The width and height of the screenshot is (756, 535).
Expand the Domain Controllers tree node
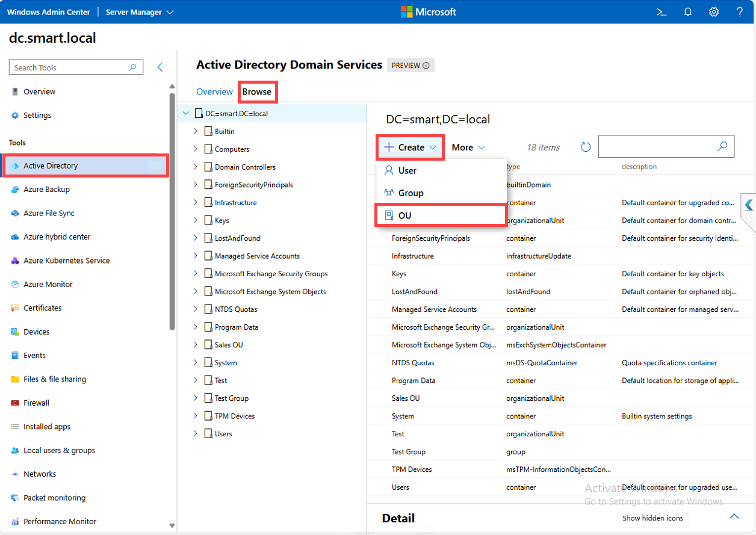coord(195,167)
